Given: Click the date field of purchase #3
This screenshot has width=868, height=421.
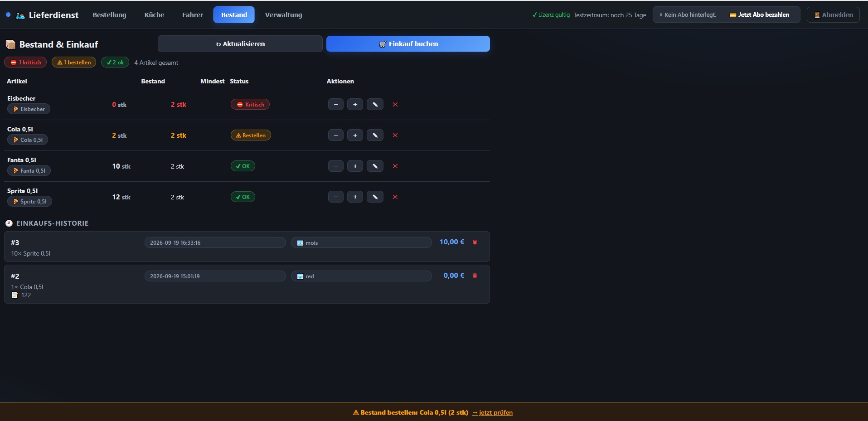Looking at the screenshot, I should pyautogui.click(x=215, y=242).
